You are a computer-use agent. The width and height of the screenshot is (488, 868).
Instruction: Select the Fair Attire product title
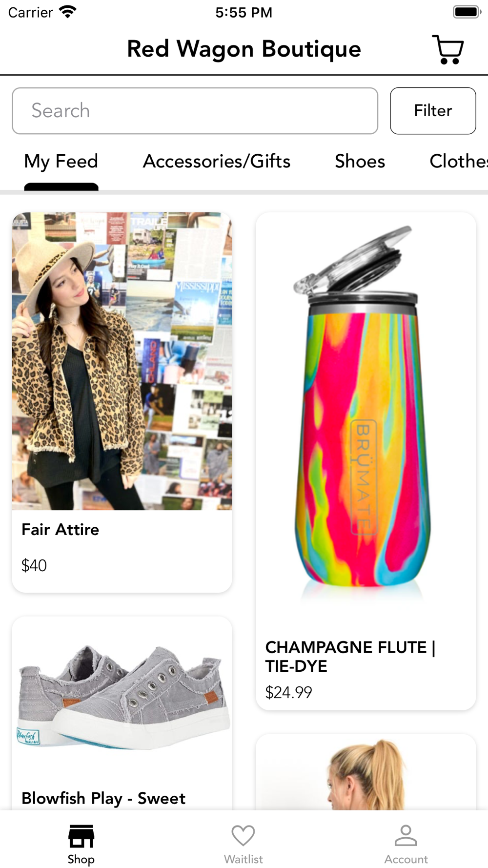[61, 529]
